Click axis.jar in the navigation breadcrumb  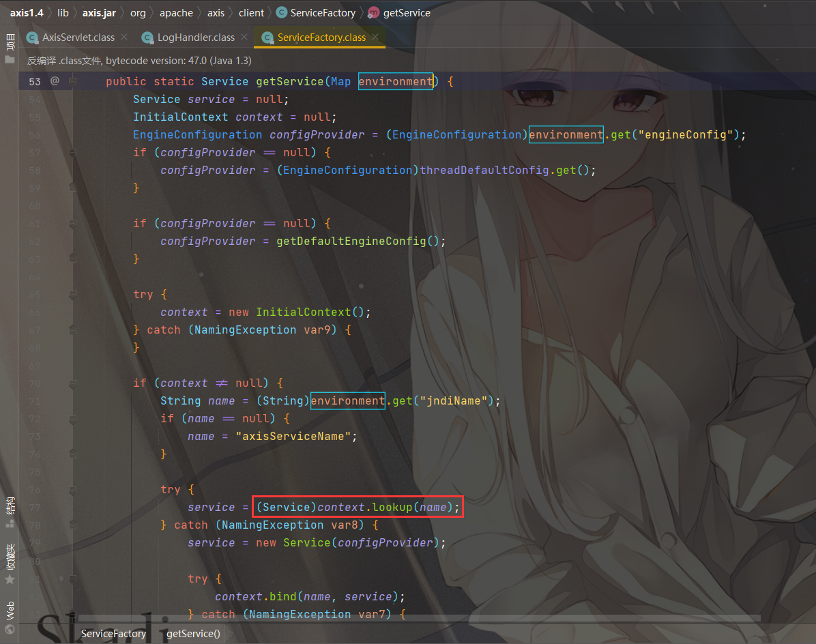[x=99, y=12]
